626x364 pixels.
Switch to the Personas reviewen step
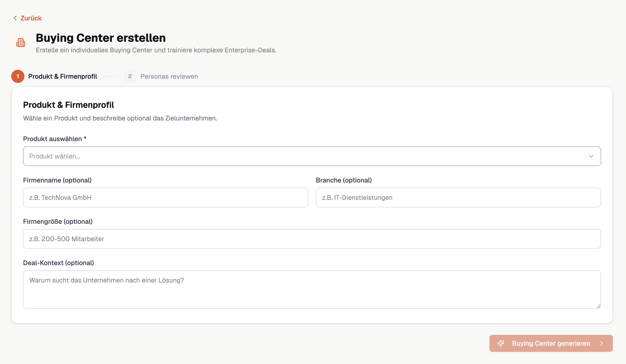(x=169, y=76)
